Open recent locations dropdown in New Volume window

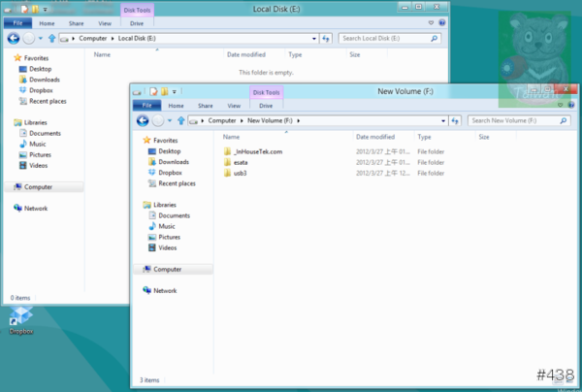pyautogui.click(x=169, y=120)
